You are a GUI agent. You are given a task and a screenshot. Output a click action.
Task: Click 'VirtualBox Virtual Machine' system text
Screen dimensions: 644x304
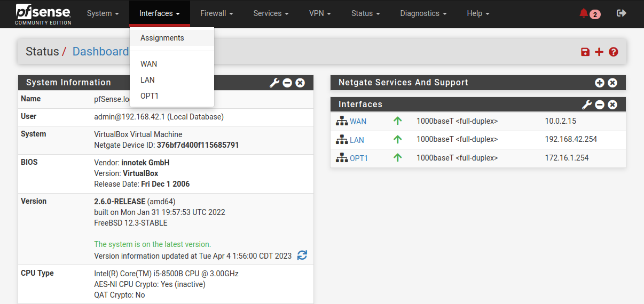click(138, 134)
